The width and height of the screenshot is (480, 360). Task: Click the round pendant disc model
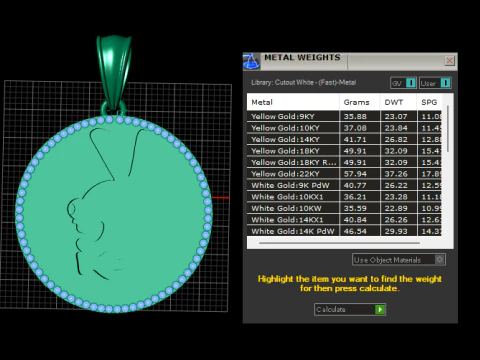pos(114,214)
